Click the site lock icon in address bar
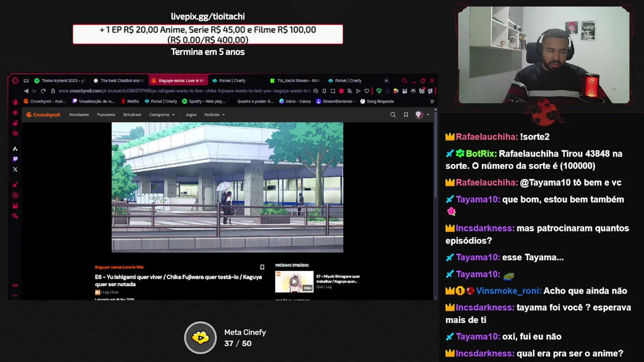The width and height of the screenshot is (644, 362). (53, 91)
